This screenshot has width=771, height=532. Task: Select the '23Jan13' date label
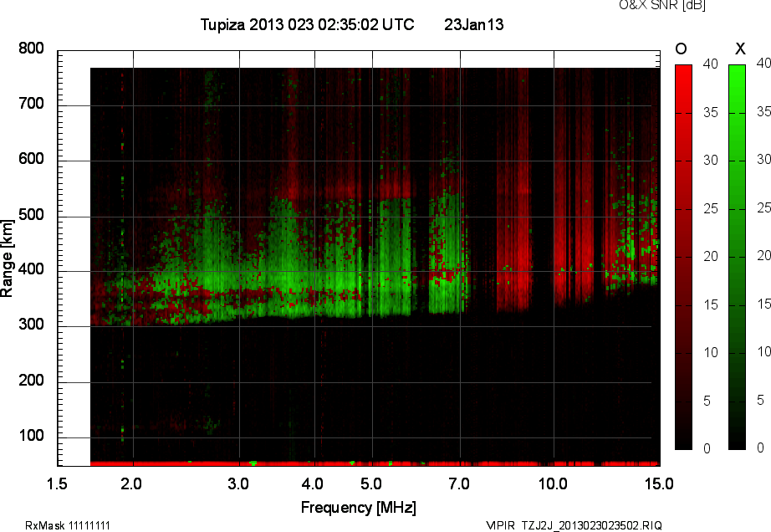[x=473, y=25]
